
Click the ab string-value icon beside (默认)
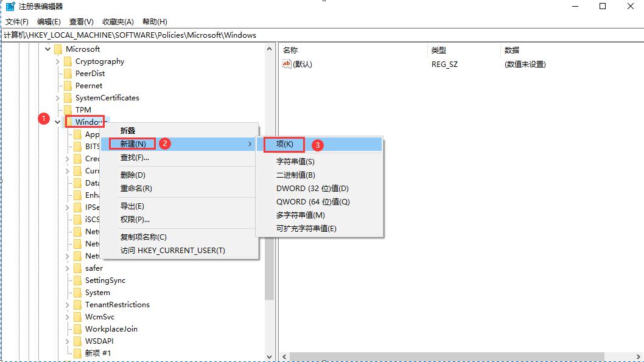pos(286,63)
